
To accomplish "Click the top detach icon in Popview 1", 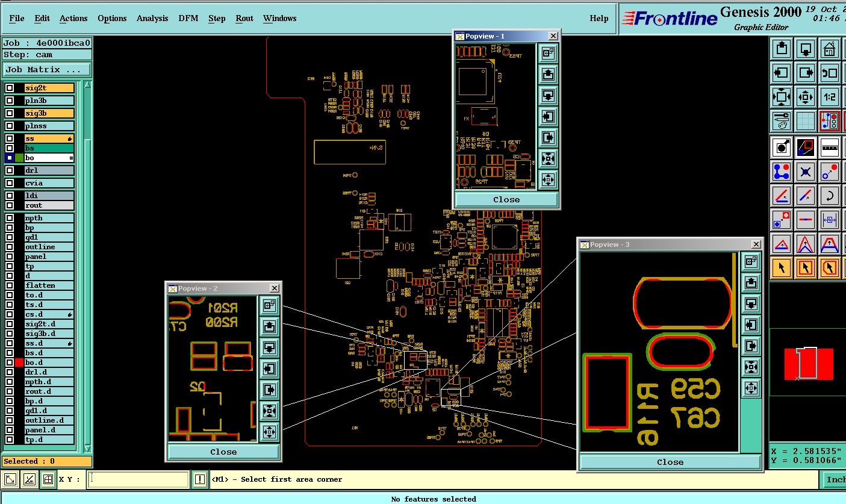I will (548, 54).
